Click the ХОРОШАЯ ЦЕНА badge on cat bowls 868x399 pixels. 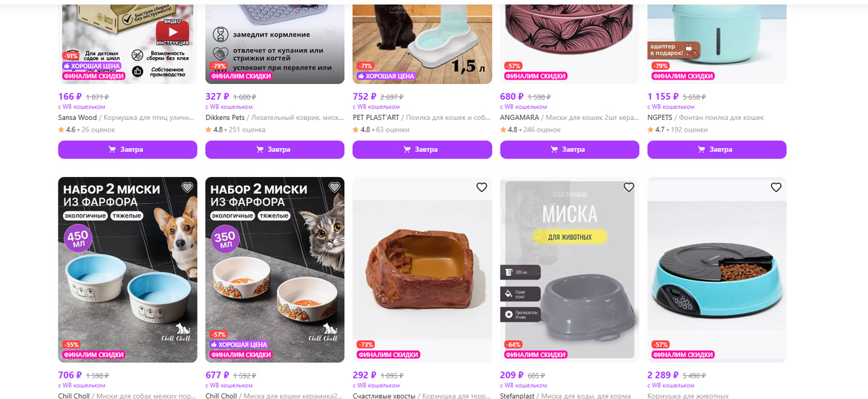click(239, 345)
